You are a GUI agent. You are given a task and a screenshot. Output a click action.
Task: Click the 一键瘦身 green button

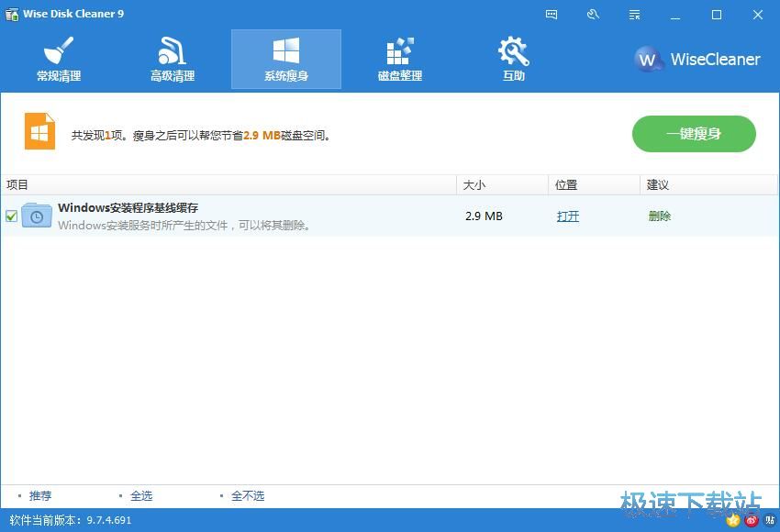(694, 134)
